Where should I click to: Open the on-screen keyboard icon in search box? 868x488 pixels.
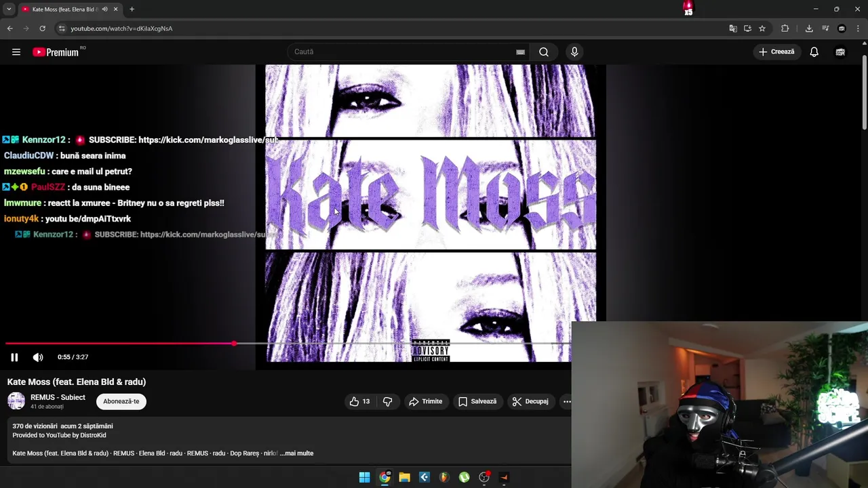pyautogui.click(x=520, y=52)
